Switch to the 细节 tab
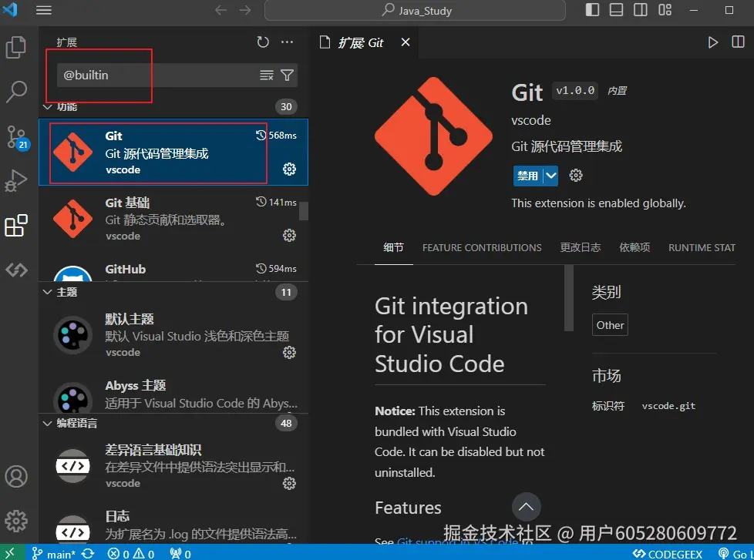This screenshot has width=754, height=560. click(393, 247)
